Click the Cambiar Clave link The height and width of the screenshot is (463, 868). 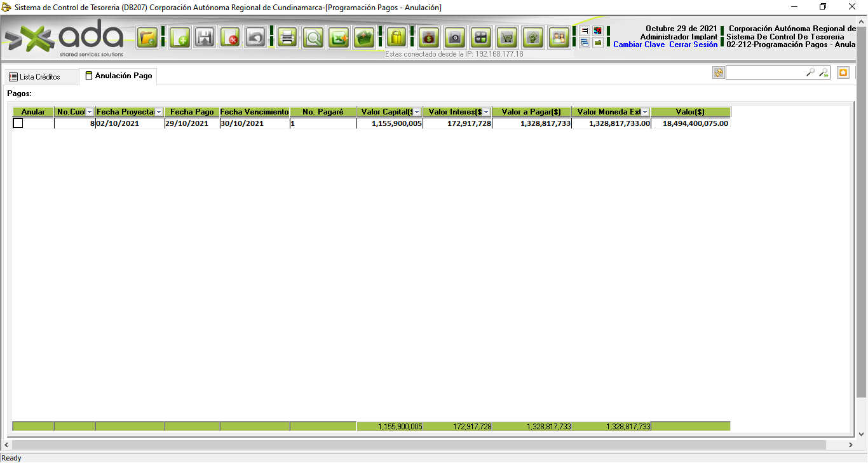[x=639, y=45]
